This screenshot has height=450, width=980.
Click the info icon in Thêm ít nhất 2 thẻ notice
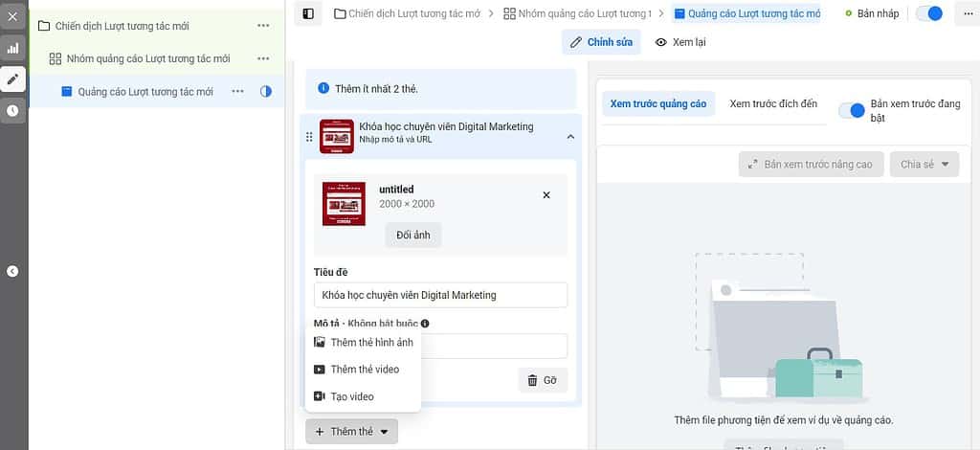[x=323, y=88]
